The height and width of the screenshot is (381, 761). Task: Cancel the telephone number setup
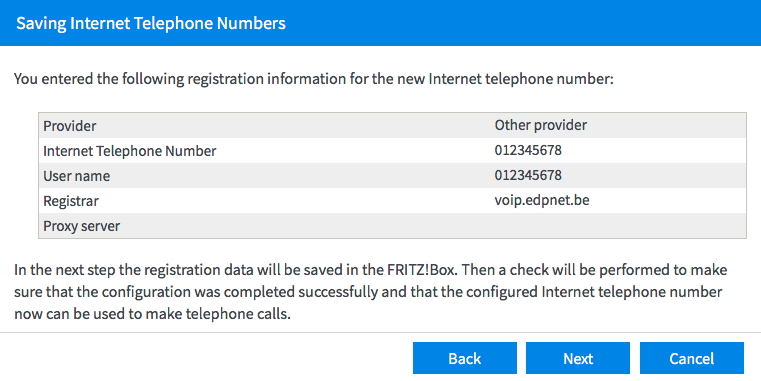pyautogui.click(x=692, y=358)
